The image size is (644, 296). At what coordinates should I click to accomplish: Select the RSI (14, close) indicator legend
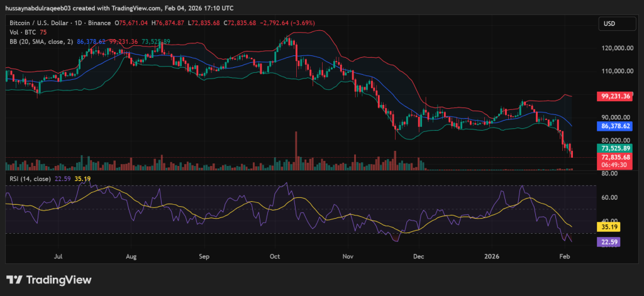(x=30, y=179)
